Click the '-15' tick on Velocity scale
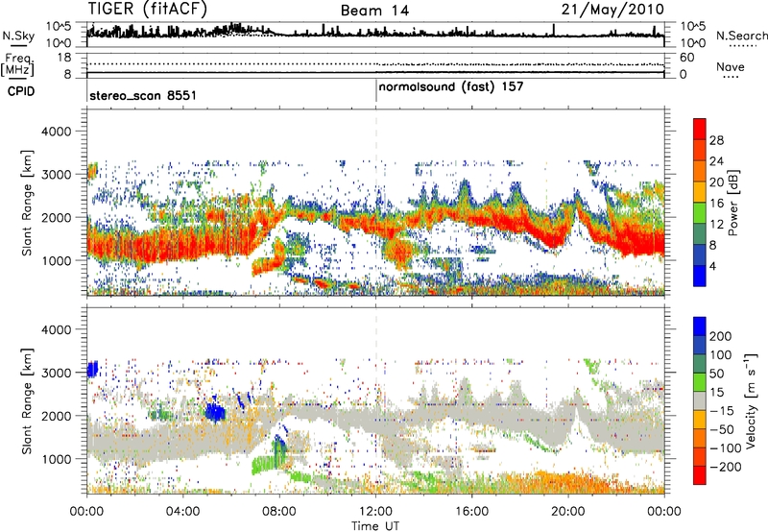 pyautogui.click(x=722, y=411)
